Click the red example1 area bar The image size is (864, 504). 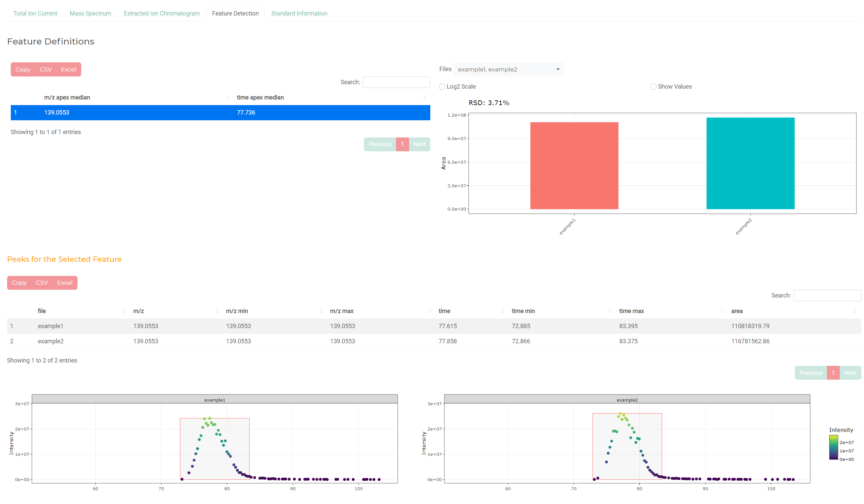[574, 166]
